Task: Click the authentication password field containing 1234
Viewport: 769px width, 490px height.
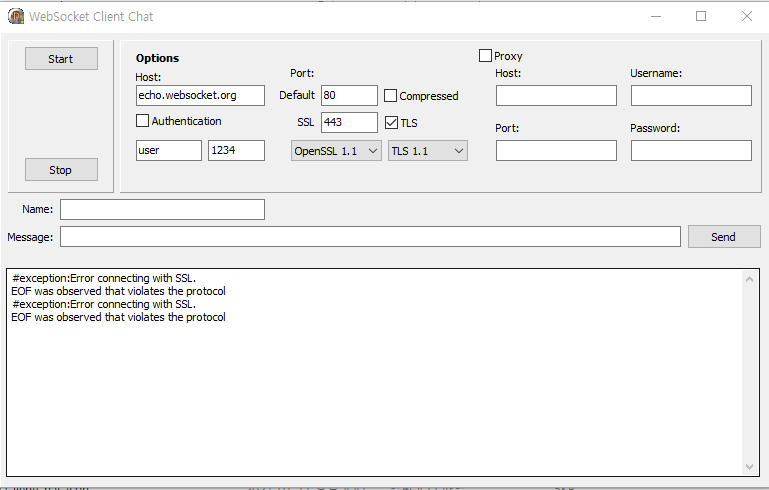Action: tap(236, 150)
